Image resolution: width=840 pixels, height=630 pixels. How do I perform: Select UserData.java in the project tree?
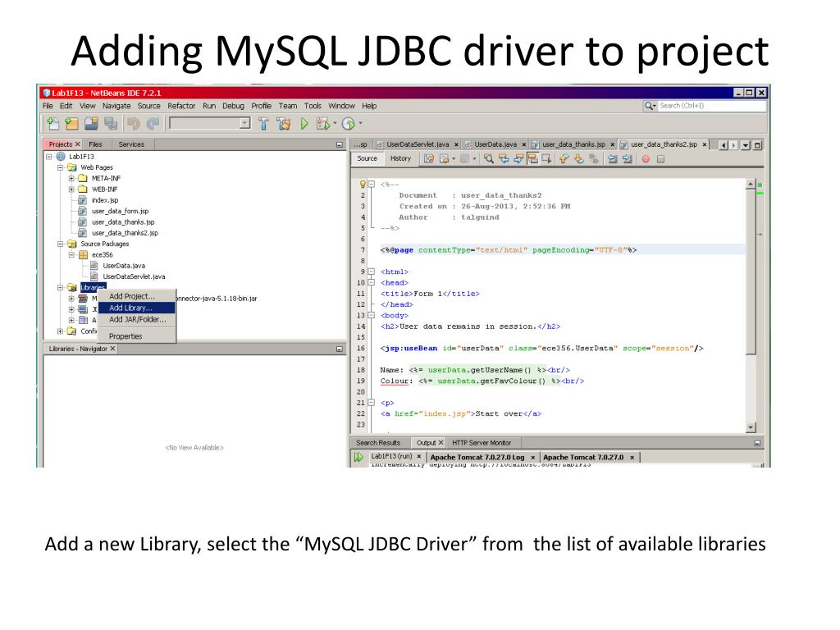pos(123,266)
